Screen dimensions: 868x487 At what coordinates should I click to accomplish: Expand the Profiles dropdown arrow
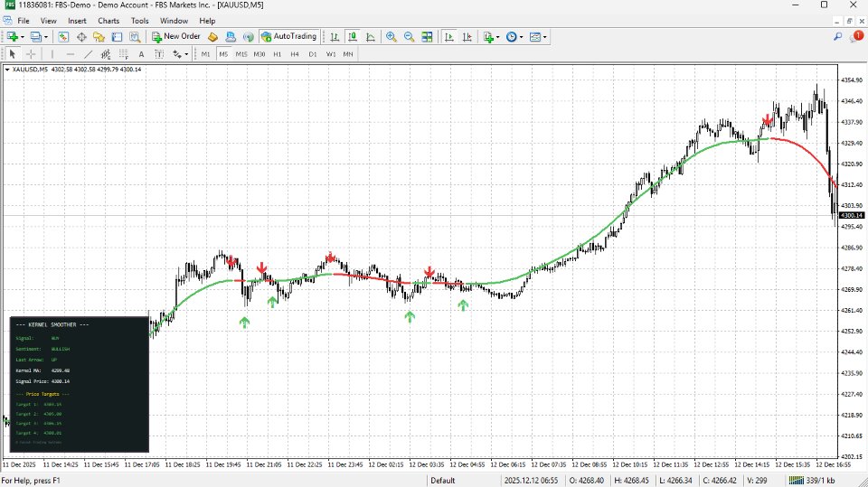tap(46, 37)
